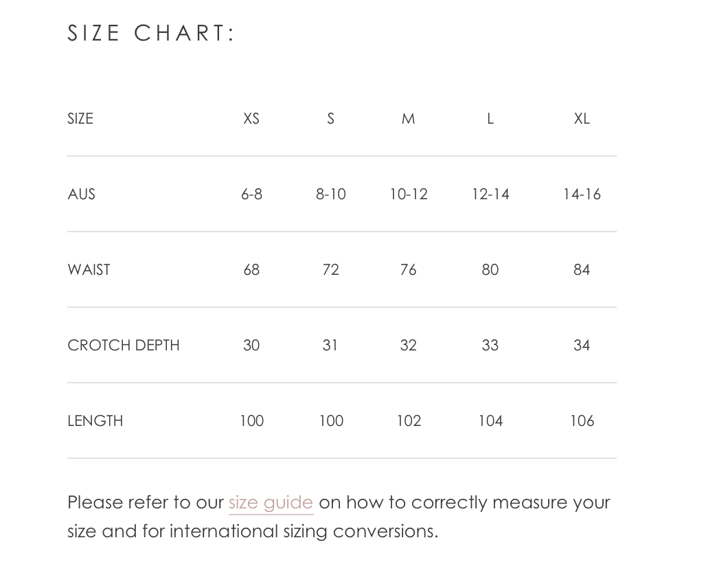Viewport: 728px width, 573px height.
Task: Select the XS column header
Action: point(251,119)
